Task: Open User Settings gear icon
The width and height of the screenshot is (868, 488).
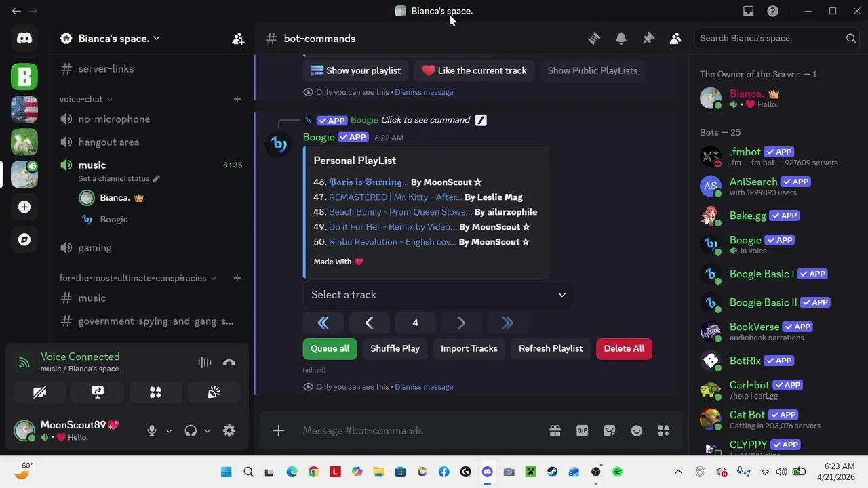Action: pyautogui.click(x=229, y=431)
